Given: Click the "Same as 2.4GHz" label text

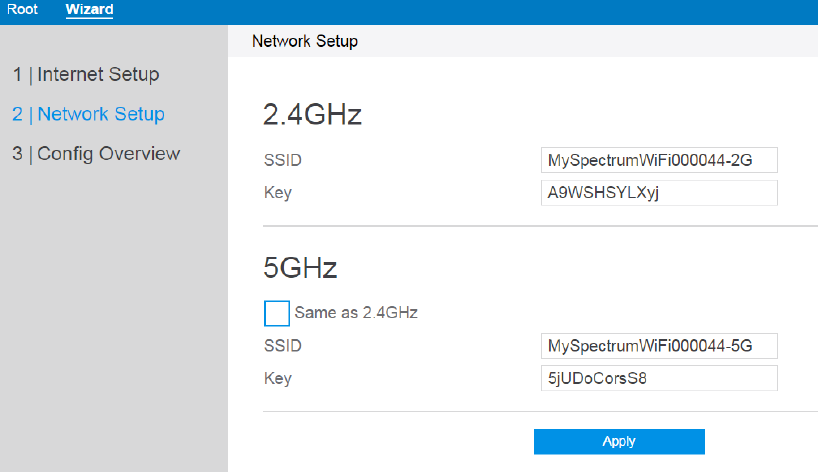Looking at the screenshot, I should pos(356,313).
